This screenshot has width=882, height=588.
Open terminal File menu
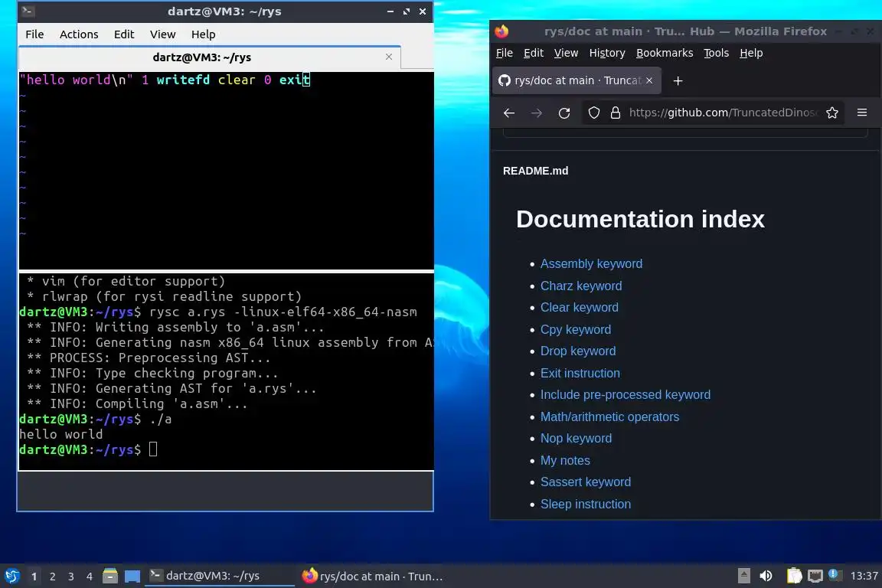click(34, 34)
